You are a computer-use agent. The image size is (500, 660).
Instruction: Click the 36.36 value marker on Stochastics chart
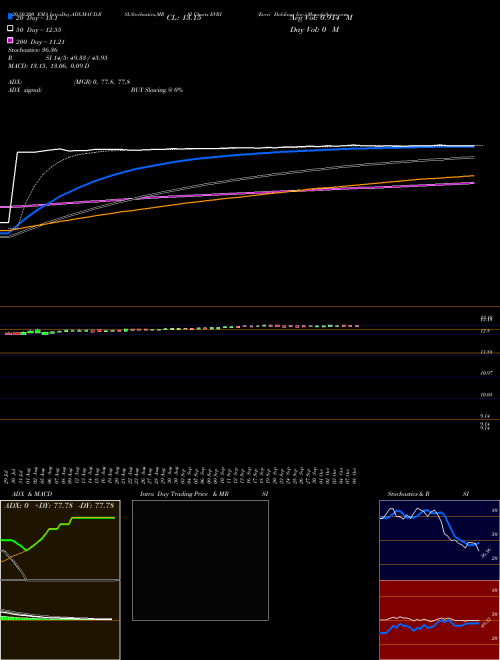point(486,553)
